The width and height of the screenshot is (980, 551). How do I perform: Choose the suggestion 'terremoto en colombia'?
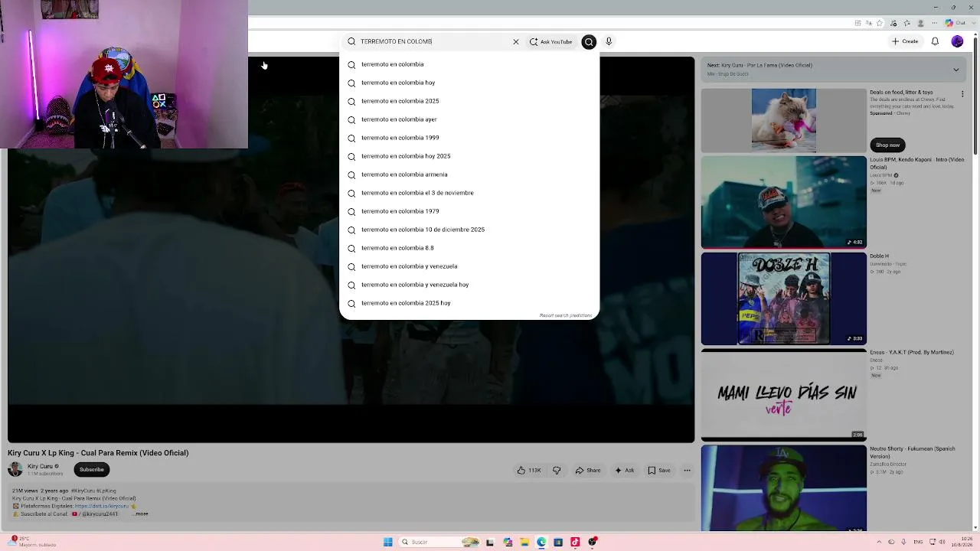pyautogui.click(x=469, y=64)
